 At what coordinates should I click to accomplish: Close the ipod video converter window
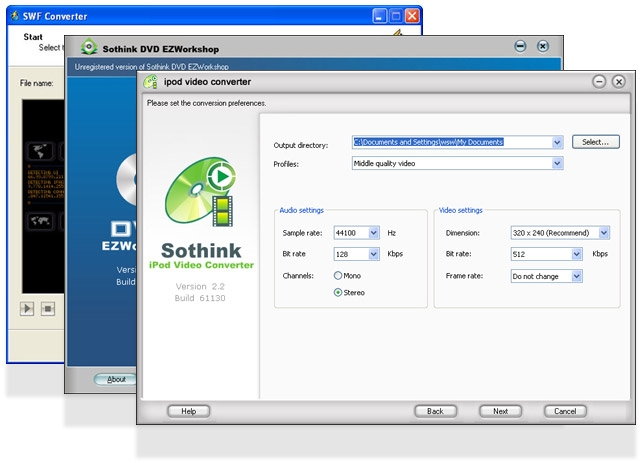click(622, 81)
